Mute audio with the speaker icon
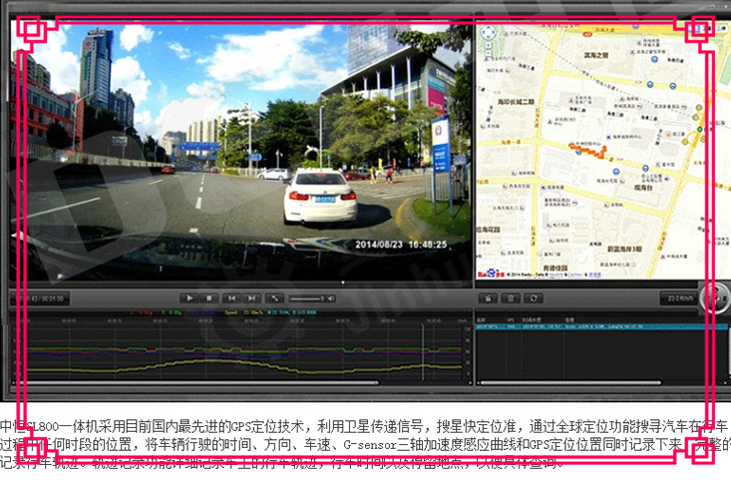This screenshot has height=480, width=731. (331, 299)
